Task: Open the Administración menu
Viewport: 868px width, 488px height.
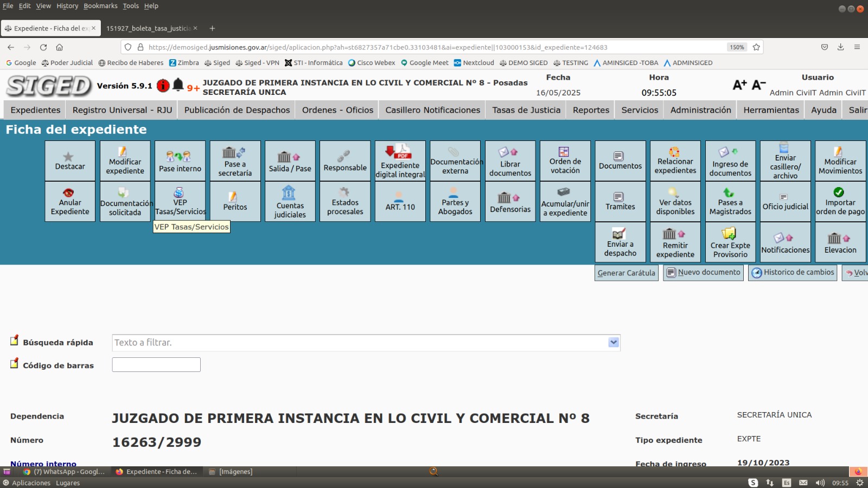Action: point(701,110)
